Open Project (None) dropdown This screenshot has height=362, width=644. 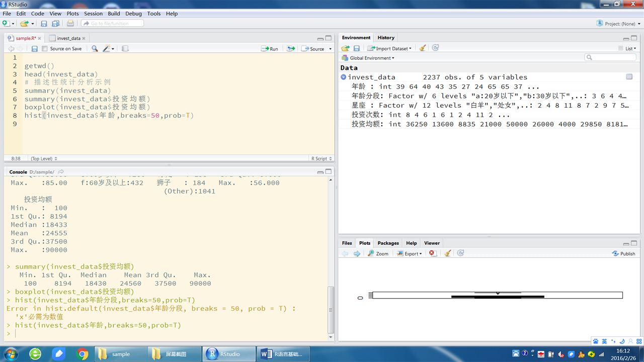click(x=618, y=24)
